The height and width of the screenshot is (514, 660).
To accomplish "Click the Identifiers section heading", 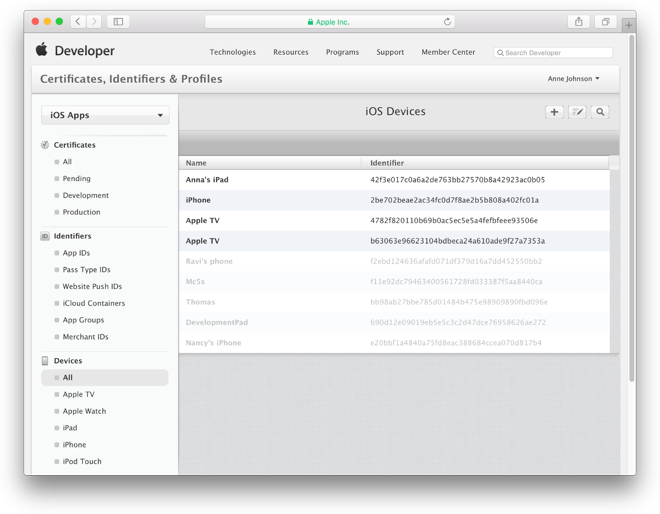I will click(72, 236).
